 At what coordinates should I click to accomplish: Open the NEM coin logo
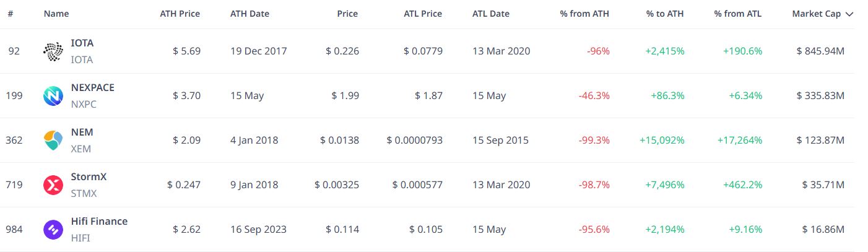click(x=53, y=141)
